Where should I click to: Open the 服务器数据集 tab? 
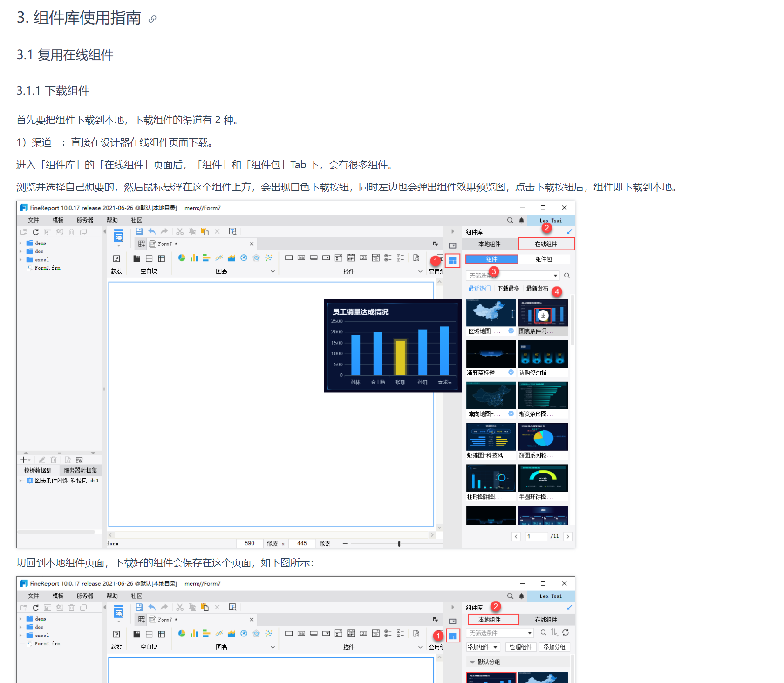coord(81,470)
